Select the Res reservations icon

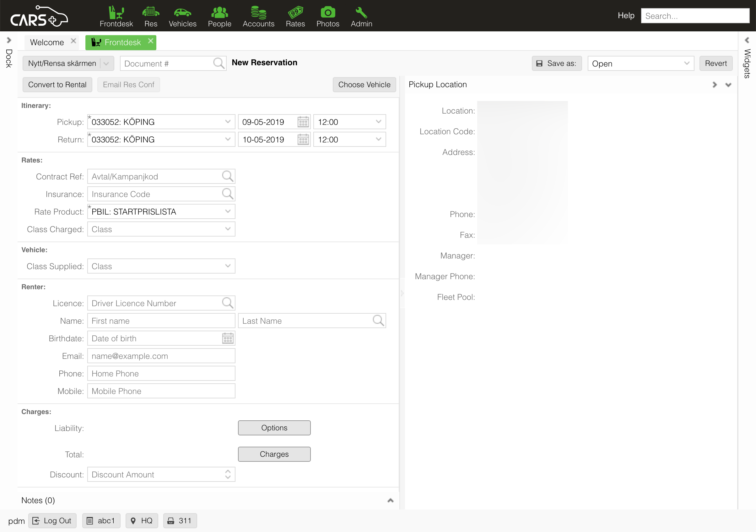click(150, 16)
